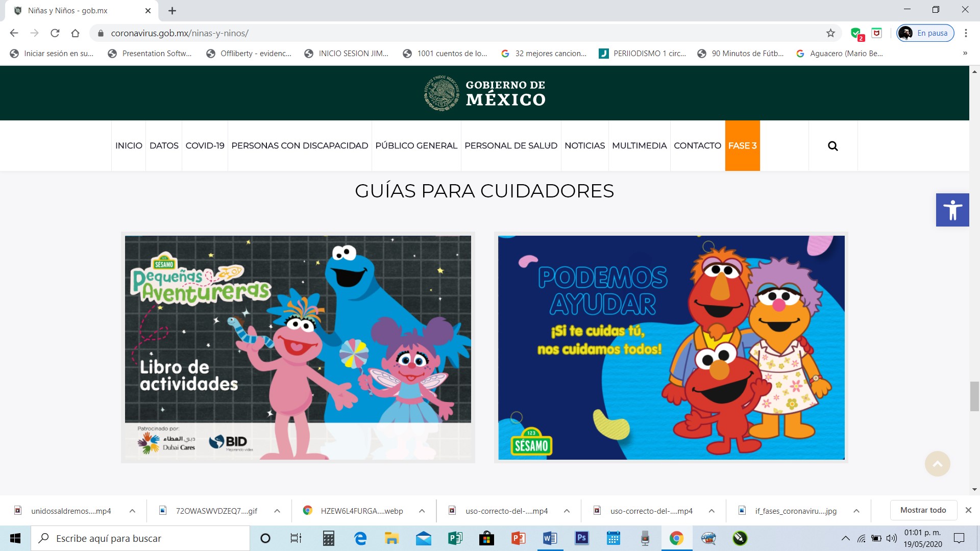
Task: Click the Windows Start button
Action: 15,538
